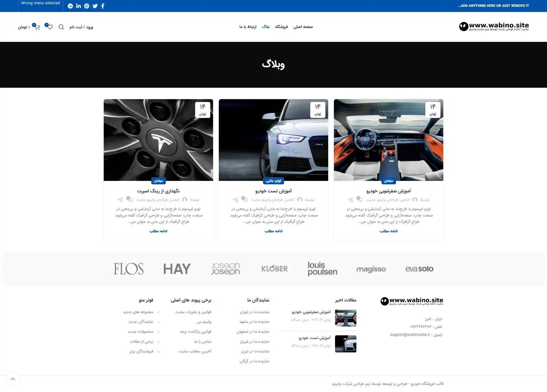Open the car interior post image
This screenshot has height=392, width=547.
pyautogui.click(x=389, y=140)
